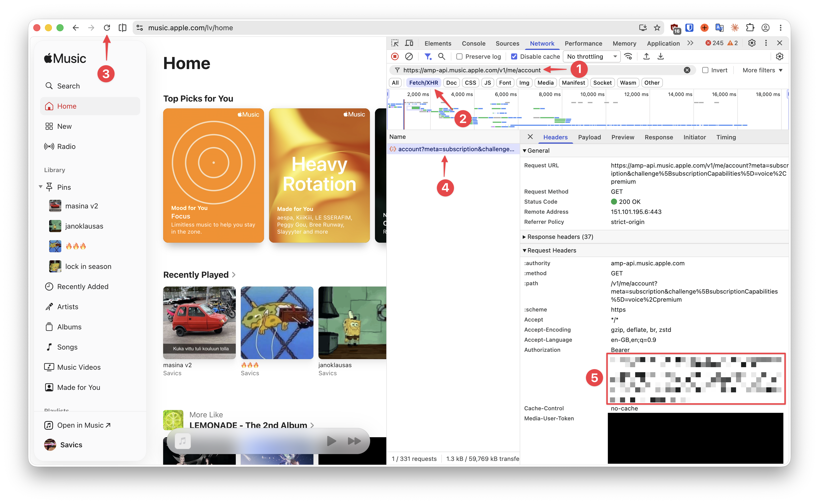Clear the filter text with X icon
The width and height of the screenshot is (819, 504).
[687, 70]
